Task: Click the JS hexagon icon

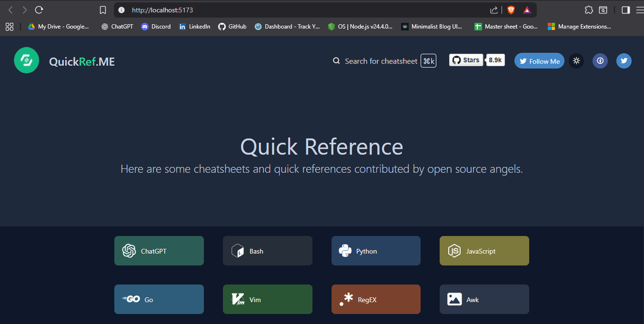Action: 454,251
